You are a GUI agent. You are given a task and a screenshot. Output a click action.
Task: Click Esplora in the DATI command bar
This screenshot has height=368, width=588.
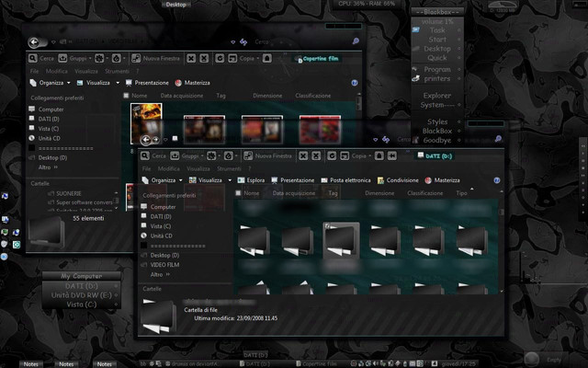251,180
